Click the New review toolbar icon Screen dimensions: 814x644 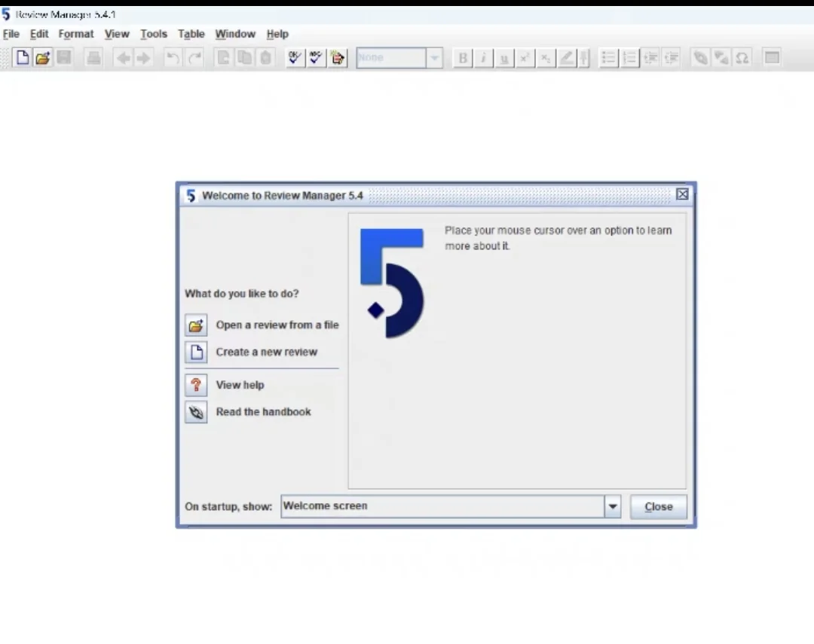(x=23, y=57)
